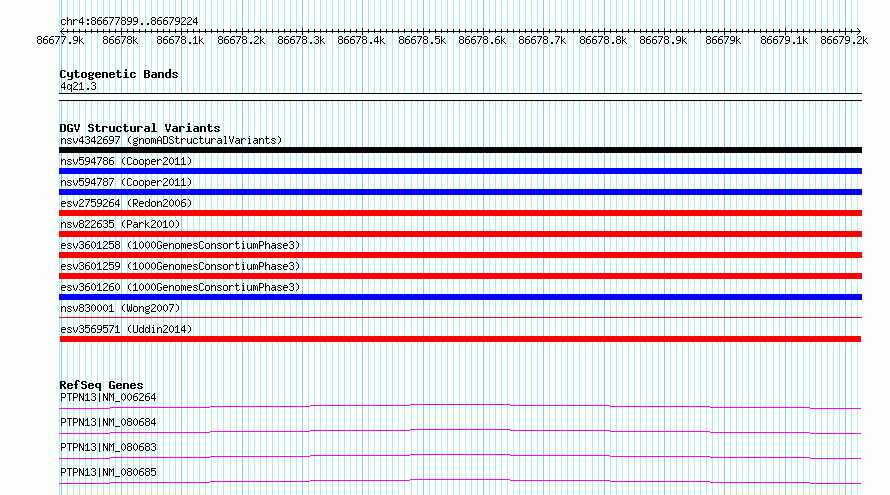Screen dimensions: 890x495
Task: Click the magenta PTPN13|NM_006264 gene line
Action: [460, 406]
